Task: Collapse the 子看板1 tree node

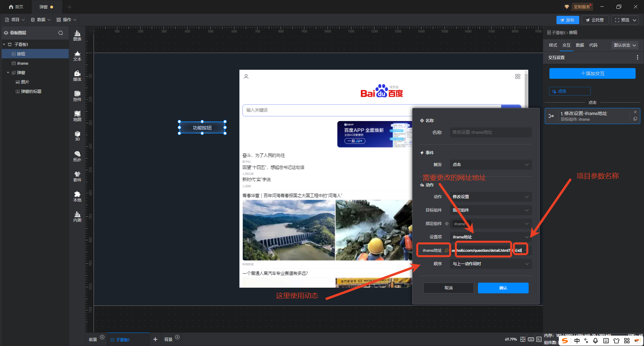Action: coord(4,44)
